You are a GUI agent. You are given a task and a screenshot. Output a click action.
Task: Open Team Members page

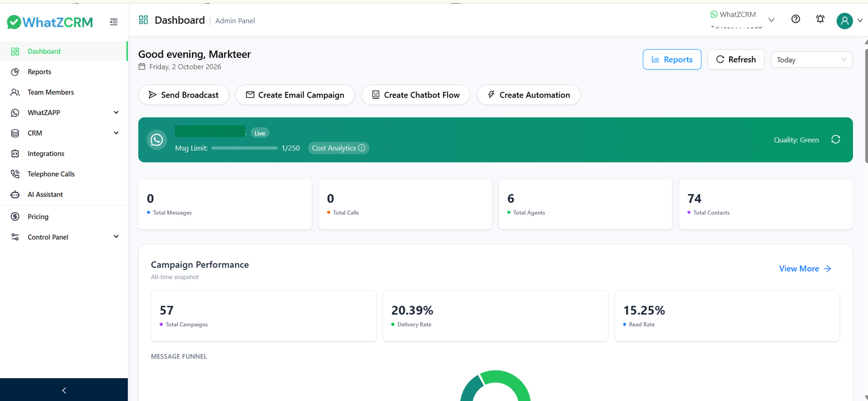pyautogui.click(x=63, y=92)
